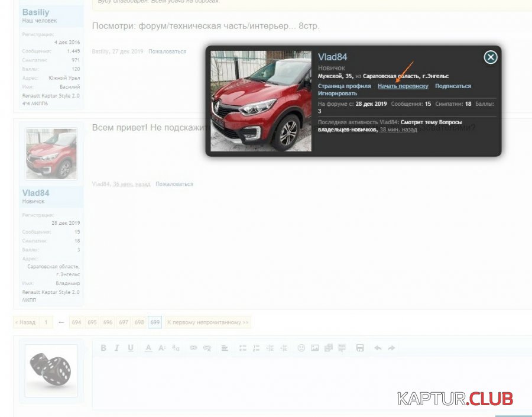Viewport: 532px width, 417px height.
Task: Click the undo arrow in editor toolbar
Action: [377, 348]
